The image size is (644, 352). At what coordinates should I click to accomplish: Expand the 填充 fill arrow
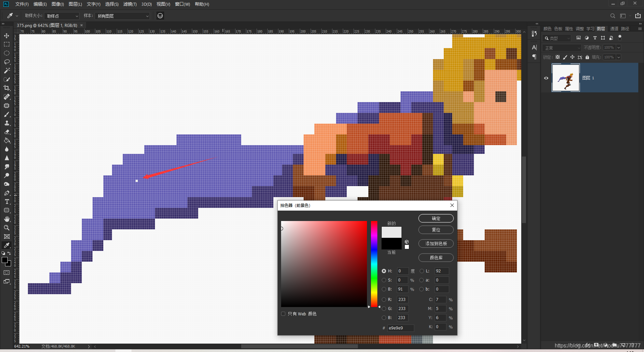click(619, 57)
